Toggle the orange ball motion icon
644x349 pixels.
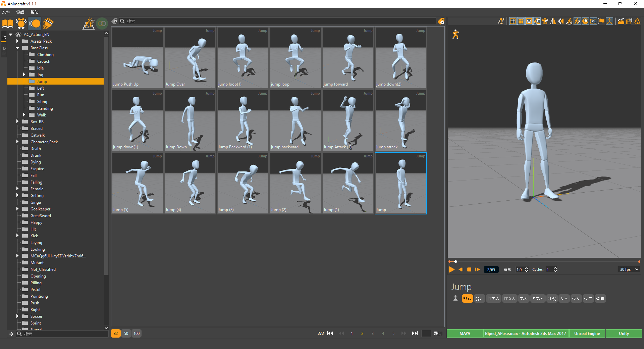tap(35, 23)
